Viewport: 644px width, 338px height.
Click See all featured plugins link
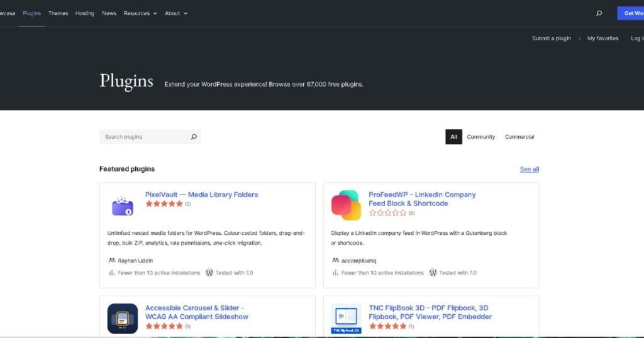(530, 169)
